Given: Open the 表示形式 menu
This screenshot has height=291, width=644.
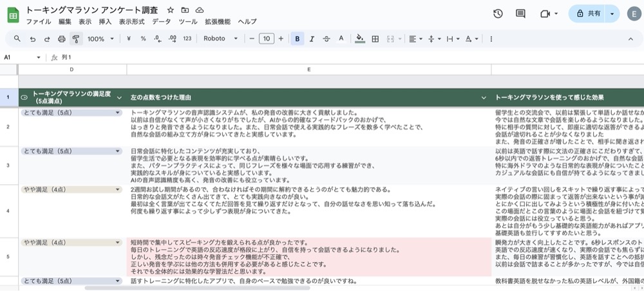Looking at the screenshot, I should pyautogui.click(x=132, y=21).
